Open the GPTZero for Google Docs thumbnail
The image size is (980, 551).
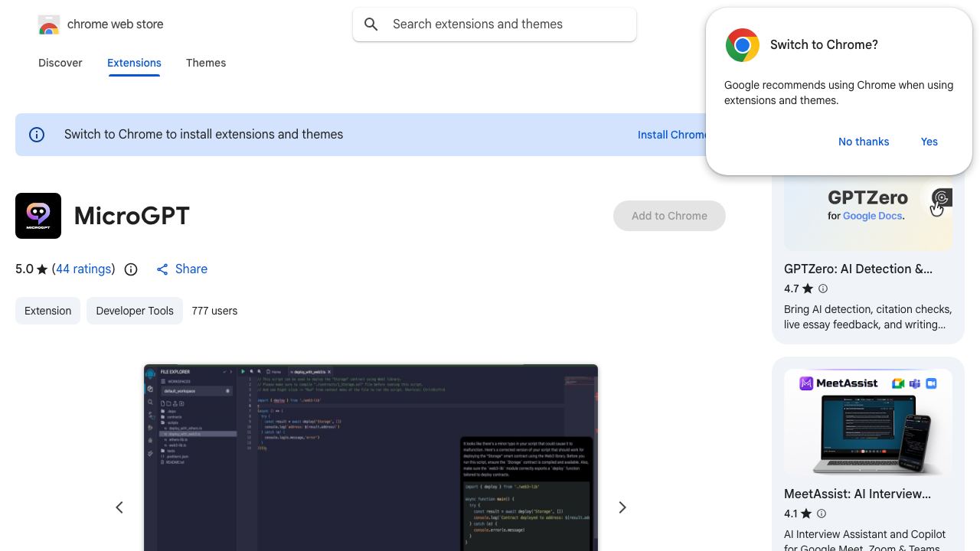pyautogui.click(x=868, y=213)
